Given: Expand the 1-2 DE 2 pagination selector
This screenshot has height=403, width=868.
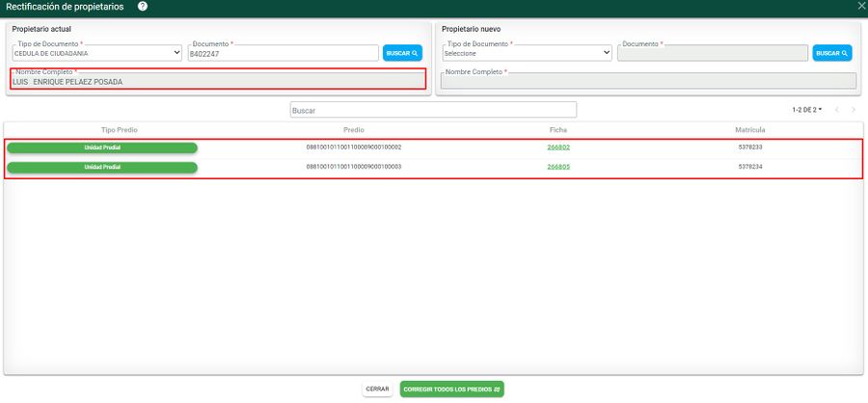Looking at the screenshot, I should [x=806, y=110].
